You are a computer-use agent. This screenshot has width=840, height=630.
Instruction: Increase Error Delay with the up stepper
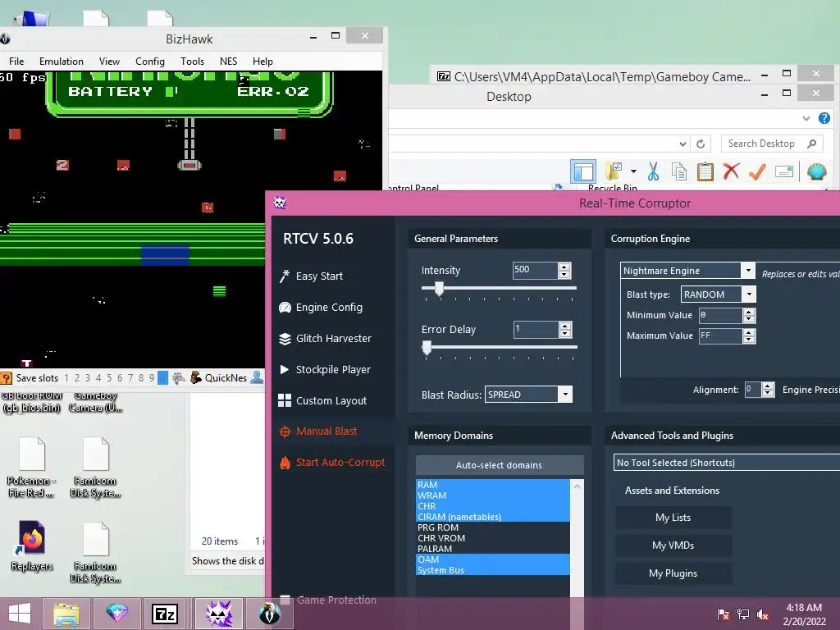click(x=564, y=326)
